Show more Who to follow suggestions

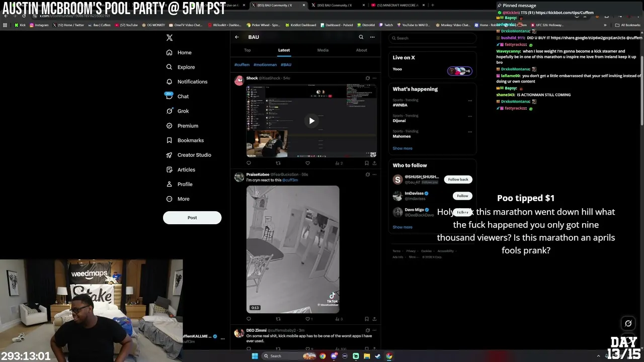pos(403,227)
